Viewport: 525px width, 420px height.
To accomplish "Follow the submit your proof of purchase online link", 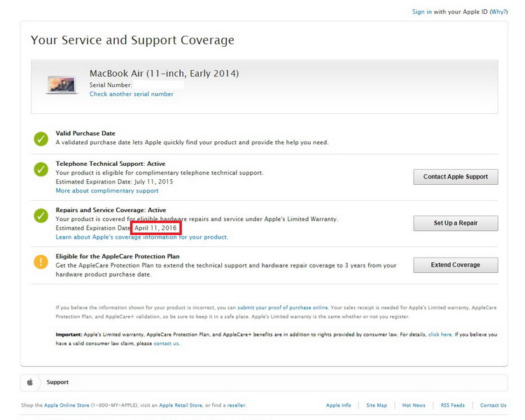I will [x=282, y=307].
